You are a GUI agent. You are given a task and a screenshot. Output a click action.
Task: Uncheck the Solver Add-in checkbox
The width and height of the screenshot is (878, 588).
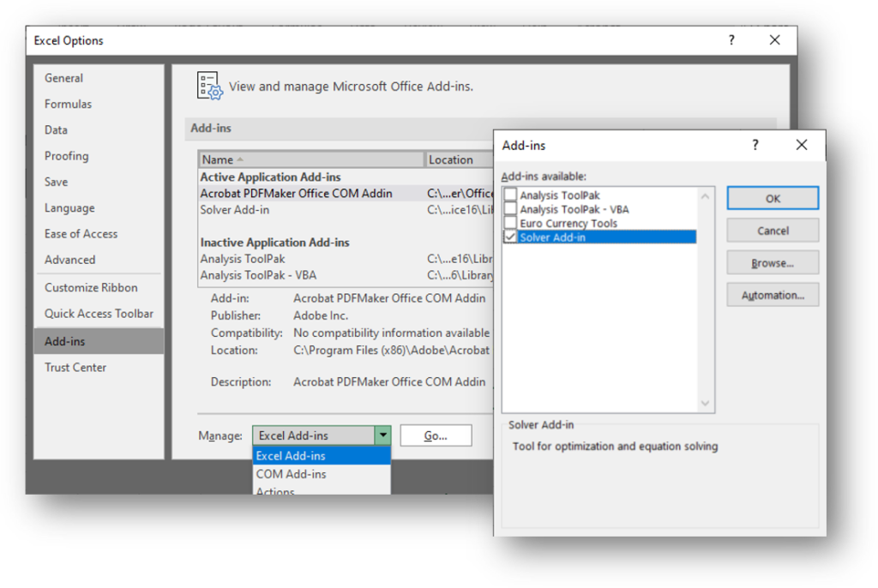point(511,237)
